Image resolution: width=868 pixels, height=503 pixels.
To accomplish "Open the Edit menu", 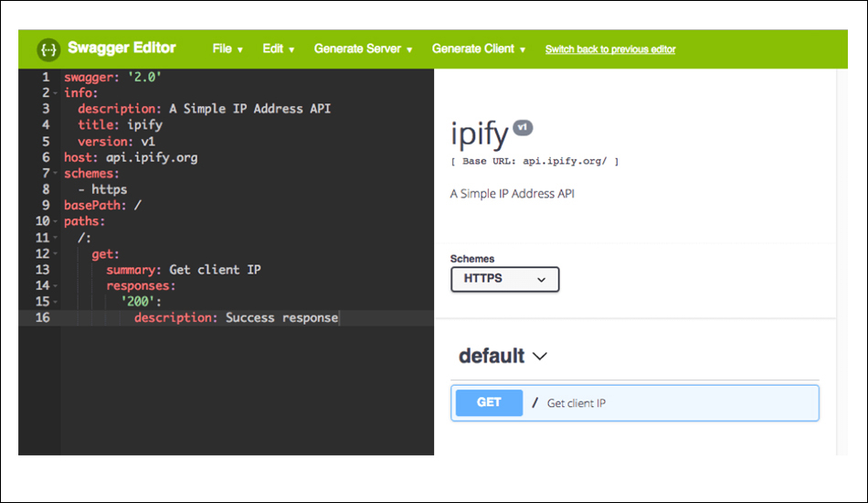I will pos(278,48).
